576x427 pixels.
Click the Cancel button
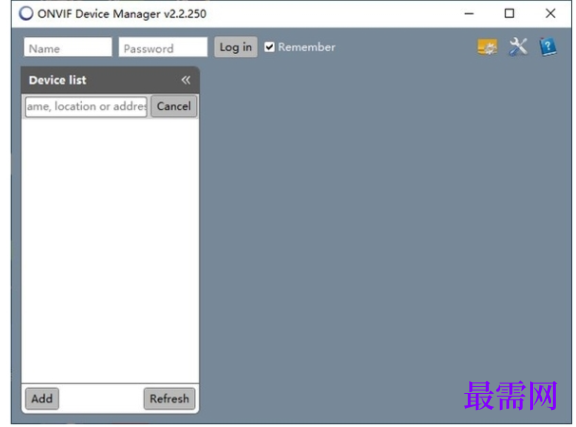(174, 107)
